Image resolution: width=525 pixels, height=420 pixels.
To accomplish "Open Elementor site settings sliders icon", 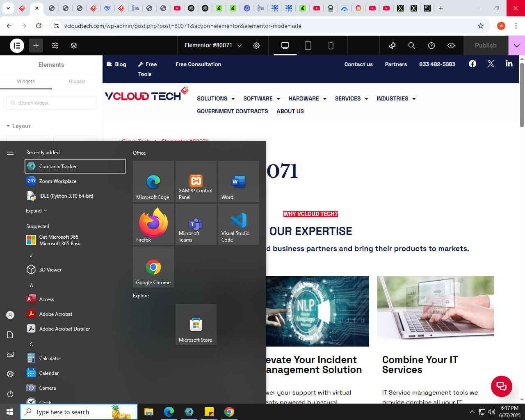I will coord(55,46).
